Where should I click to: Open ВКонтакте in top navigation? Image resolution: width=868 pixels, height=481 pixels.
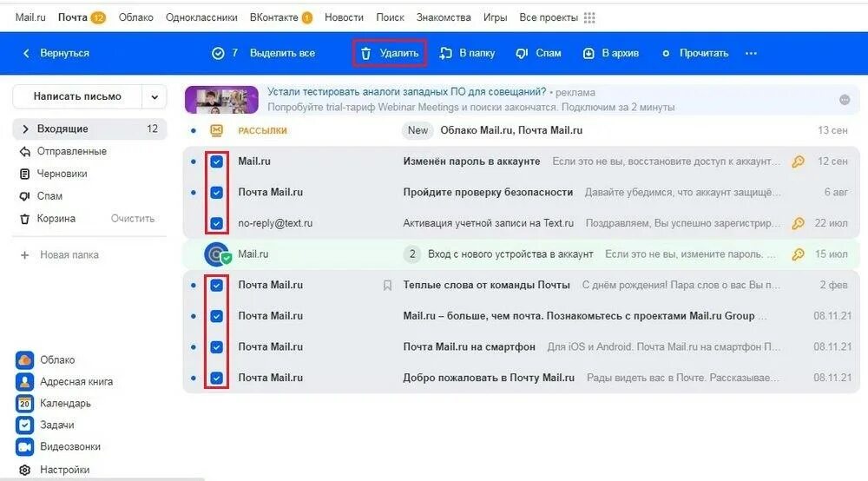pos(274,17)
